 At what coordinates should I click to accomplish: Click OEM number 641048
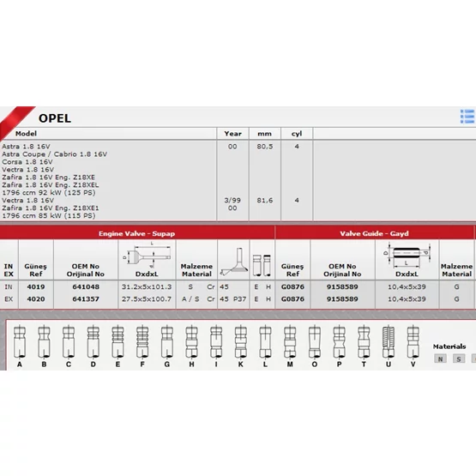tap(86, 286)
